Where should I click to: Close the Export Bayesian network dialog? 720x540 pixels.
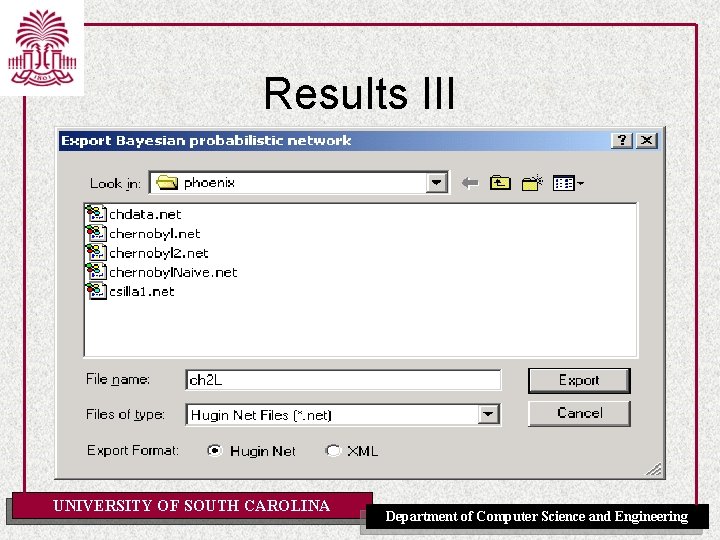(x=647, y=140)
